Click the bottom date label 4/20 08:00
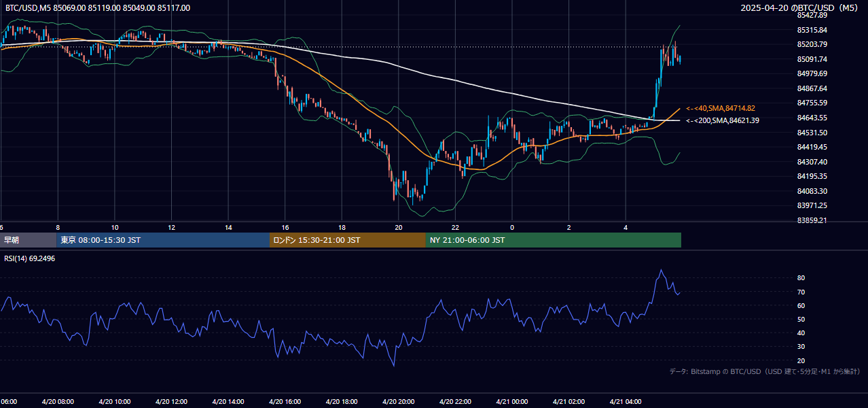The image size is (868, 408). (x=58, y=402)
